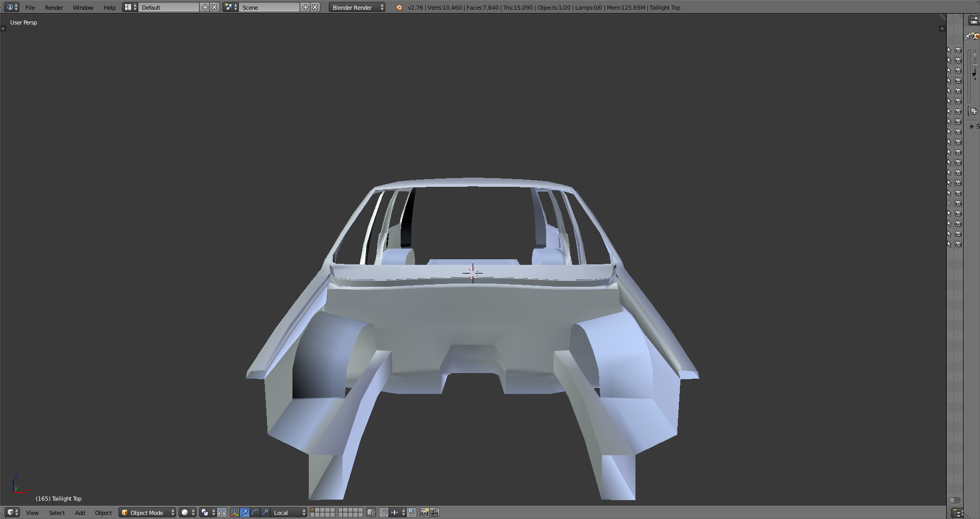980x519 pixels.
Task: Render OpenGL image of viewport
Action: click(424, 512)
